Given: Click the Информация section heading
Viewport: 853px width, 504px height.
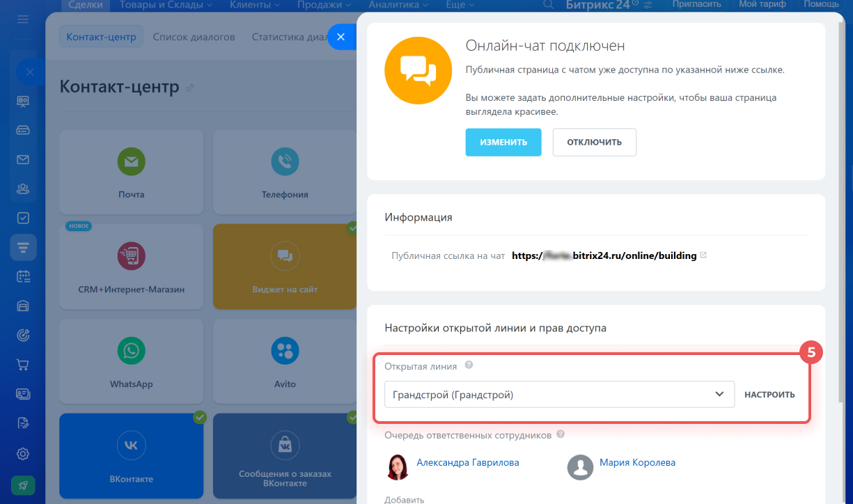Looking at the screenshot, I should point(418,217).
